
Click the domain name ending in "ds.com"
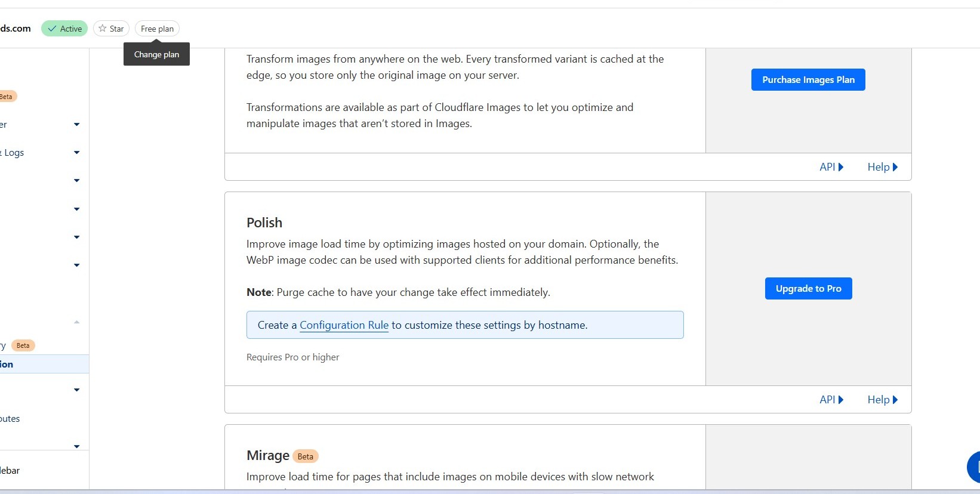click(x=16, y=29)
